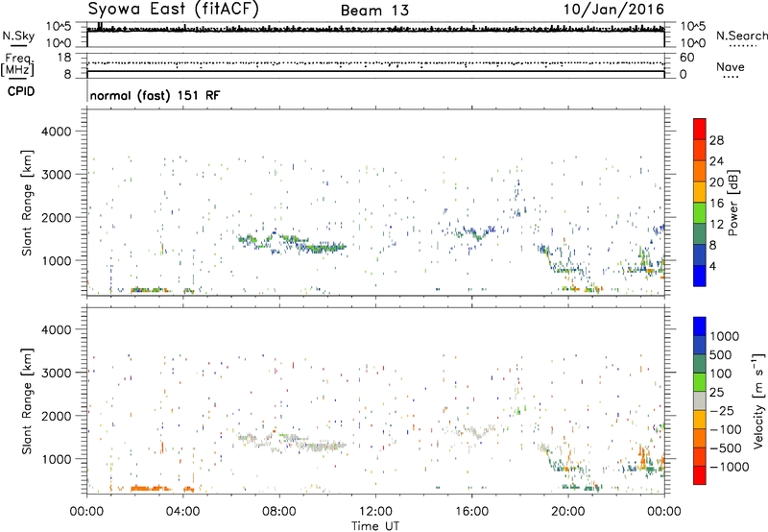The image size is (768, 532).
Task: Click the "28" tick on the Power colorbar
Action: tap(716, 140)
